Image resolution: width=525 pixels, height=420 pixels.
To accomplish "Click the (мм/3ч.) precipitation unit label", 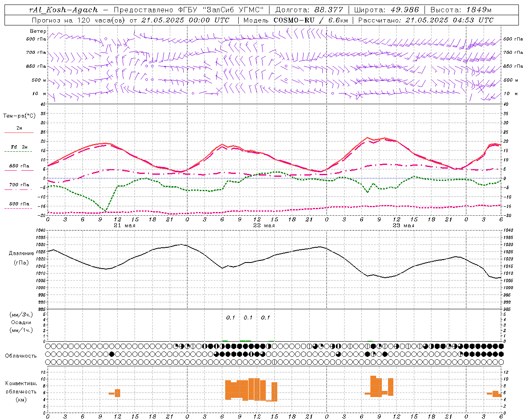I will pos(21,315).
